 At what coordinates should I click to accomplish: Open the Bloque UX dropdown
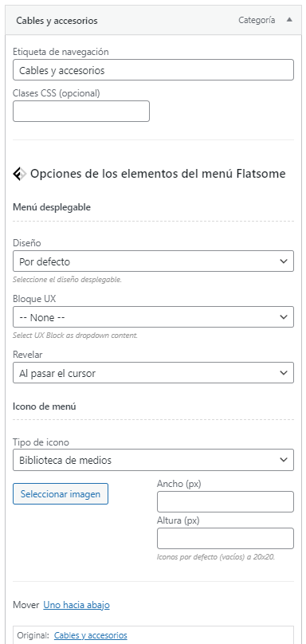(153, 317)
